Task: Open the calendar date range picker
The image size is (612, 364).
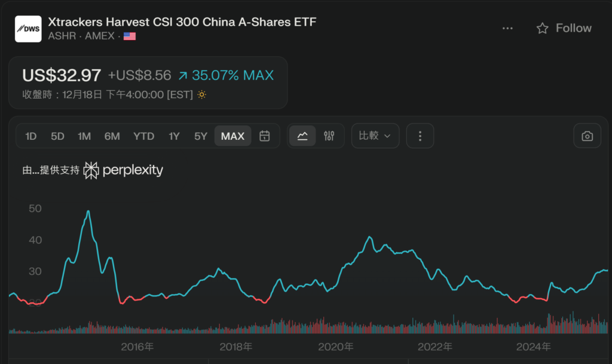Action: tap(264, 136)
